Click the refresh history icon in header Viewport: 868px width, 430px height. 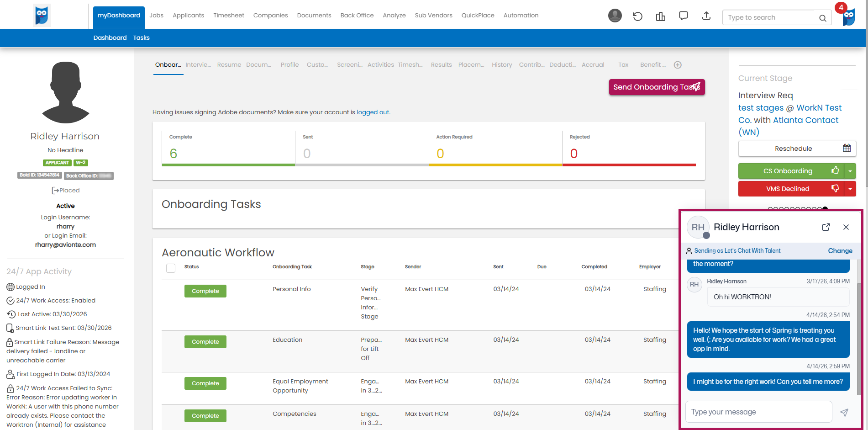click(x=637, y=16)
